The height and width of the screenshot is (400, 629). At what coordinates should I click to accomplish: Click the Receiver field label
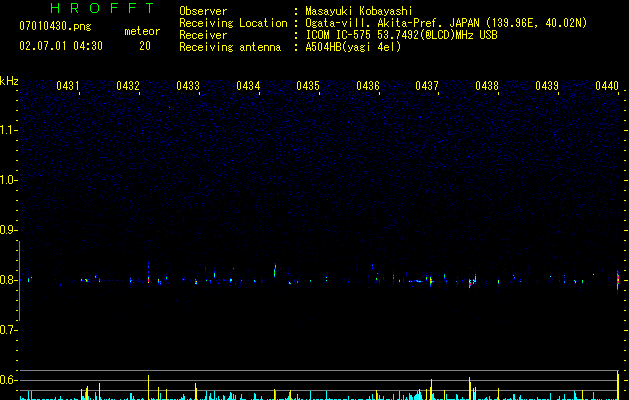(x=203, y=35)
